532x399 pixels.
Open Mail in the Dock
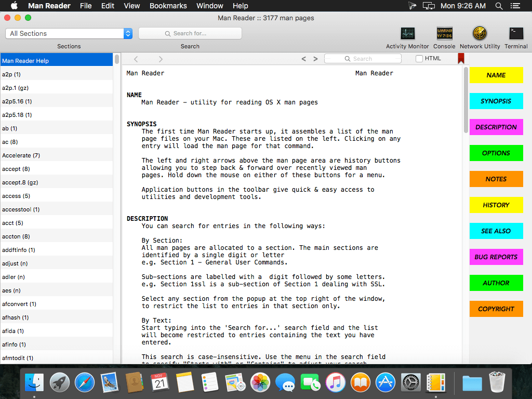point(109,383)
